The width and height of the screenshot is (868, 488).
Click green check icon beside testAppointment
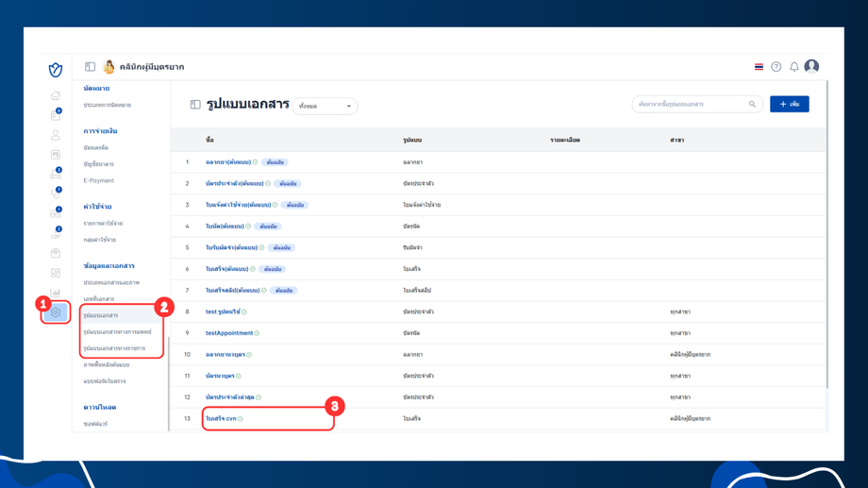pyautogui.click(x=257, y=333)
